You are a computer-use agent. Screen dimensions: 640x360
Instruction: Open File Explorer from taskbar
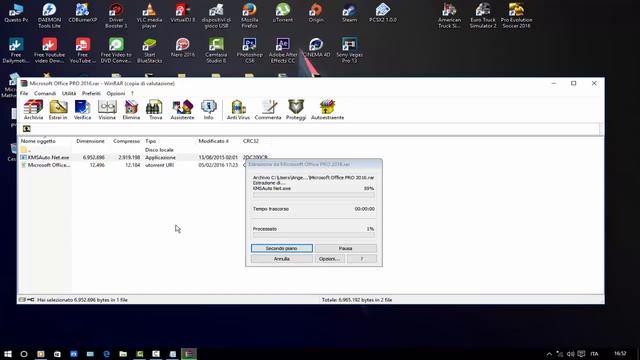[x=123, y=354]
